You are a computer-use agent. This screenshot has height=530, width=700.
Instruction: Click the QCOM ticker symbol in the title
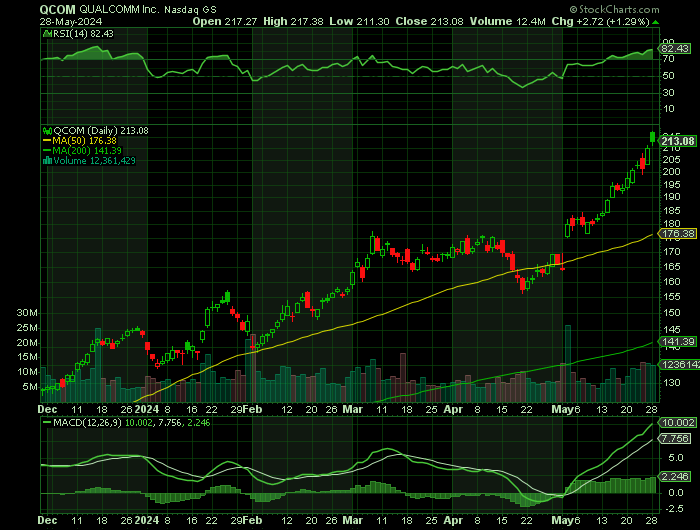coord(57,9)
